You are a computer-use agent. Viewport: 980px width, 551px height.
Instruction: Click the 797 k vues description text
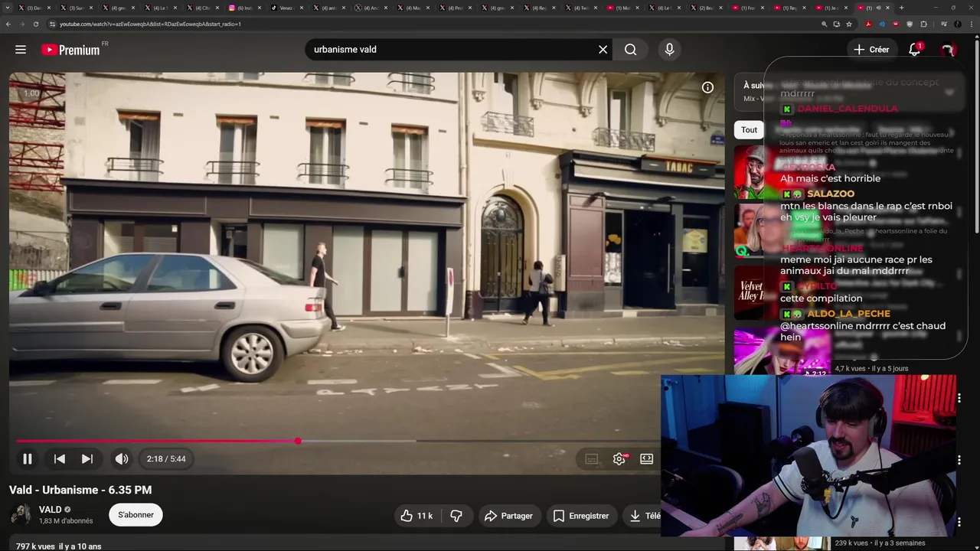click(x=58, y=546)
